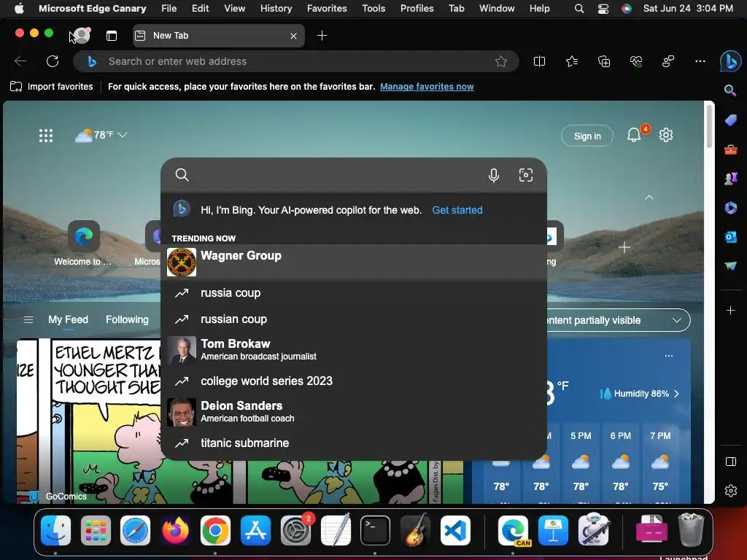Open Visual Studio Code from Dock
The height and width of the screenshot is (560, 747).
[x=454, y=531]
